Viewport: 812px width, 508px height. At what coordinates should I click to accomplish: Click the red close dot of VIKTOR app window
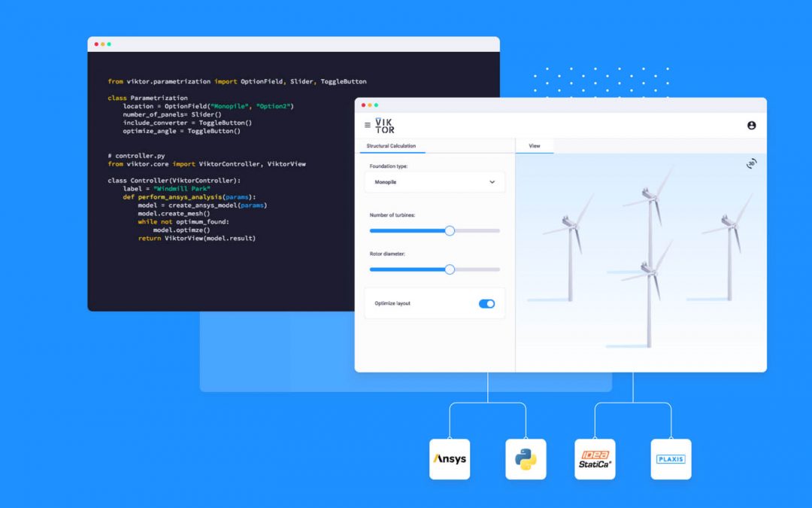364,105
